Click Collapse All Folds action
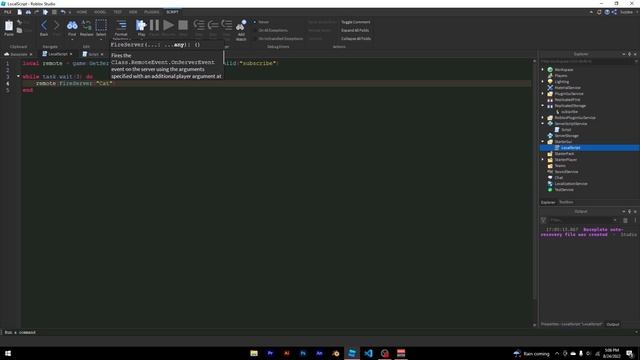Viewport: 640px width, 360px height. (356, 38)
